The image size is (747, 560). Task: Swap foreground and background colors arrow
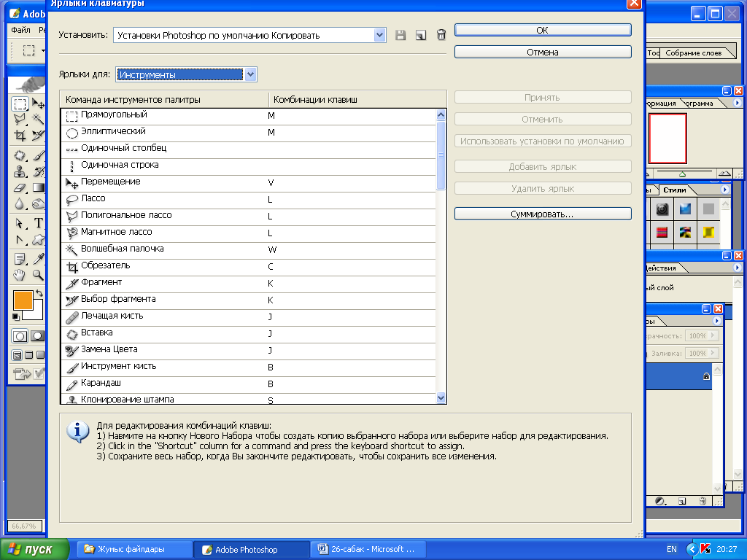(x=39, y=294)
